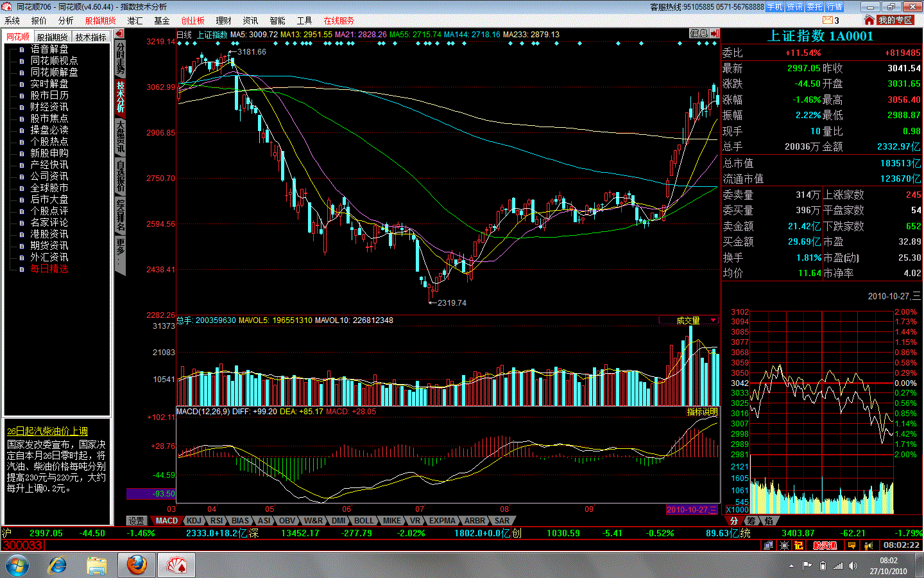Switch to the OBV indicator tab
The width and height of the screenshot is (924, 578).
(287, 521)
